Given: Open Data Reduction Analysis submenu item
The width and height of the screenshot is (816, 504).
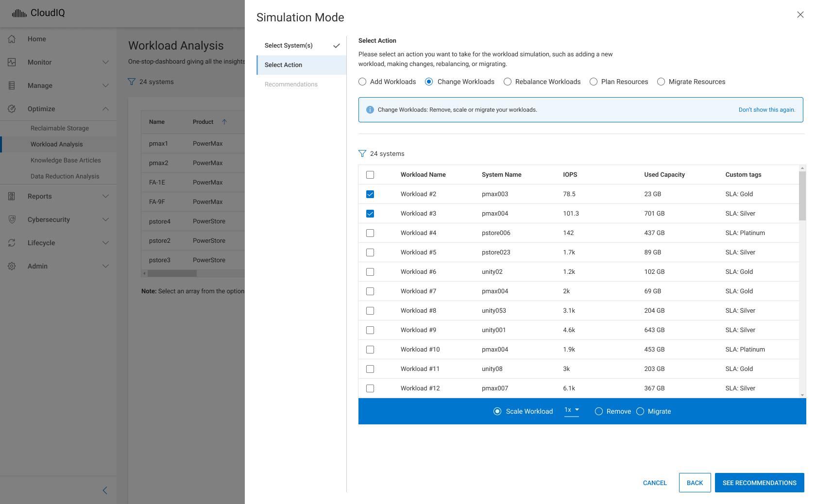Looking at the screenshot, I should coord(58,176).
